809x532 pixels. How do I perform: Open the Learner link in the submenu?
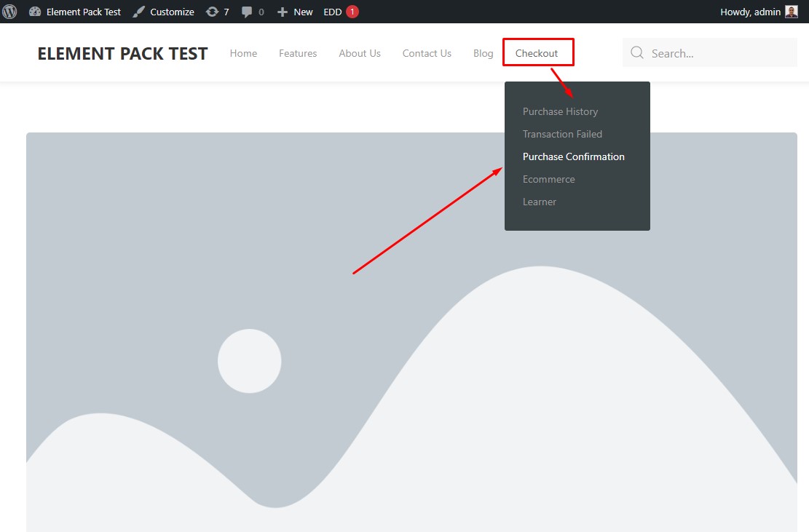pyautogui.click(x=539, y=202)
